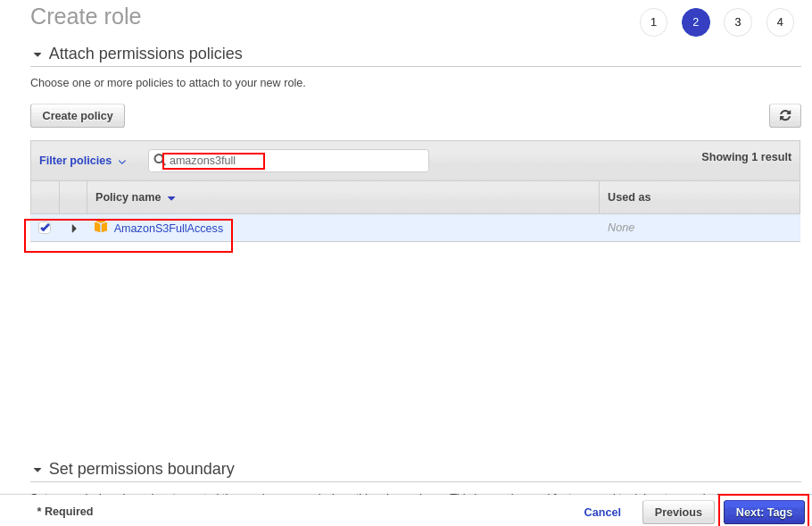The image size is (812, 526).
Task: Click the policy search input field
Action: click(x=288, y=160)
